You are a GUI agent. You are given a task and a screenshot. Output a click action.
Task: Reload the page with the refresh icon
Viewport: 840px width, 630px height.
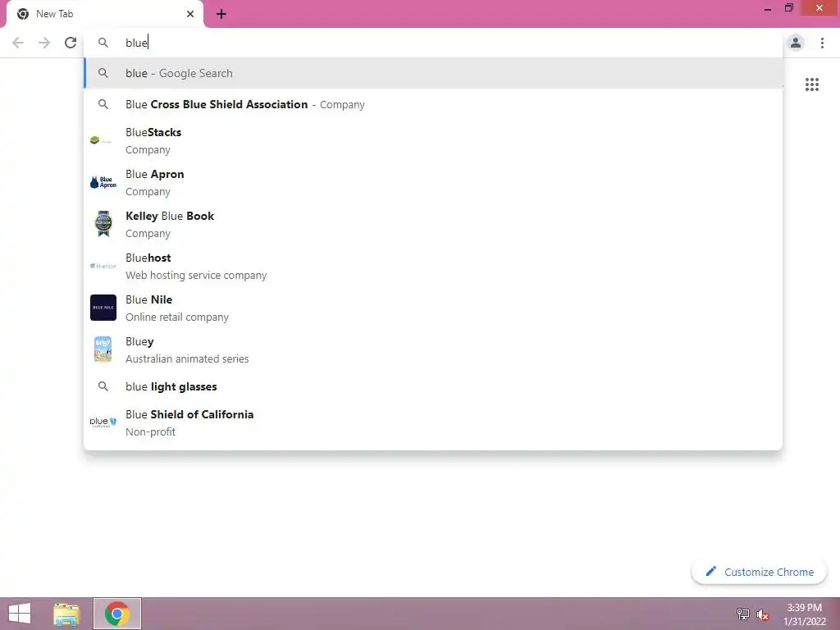(71, 43)
